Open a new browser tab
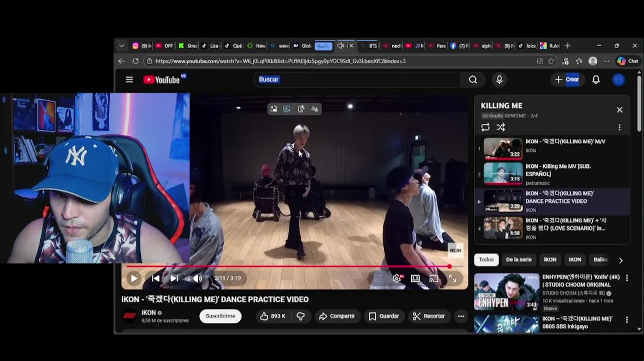 [568, 46]
